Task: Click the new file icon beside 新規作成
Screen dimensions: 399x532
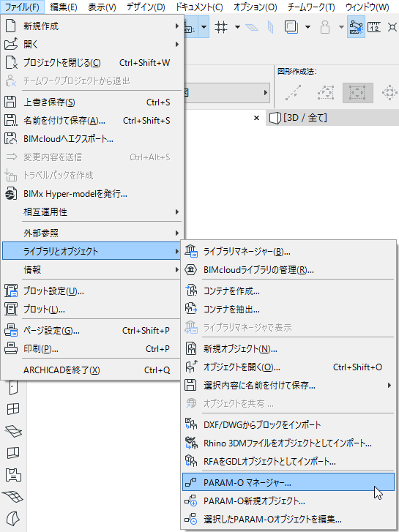Action: click(11, 26)
